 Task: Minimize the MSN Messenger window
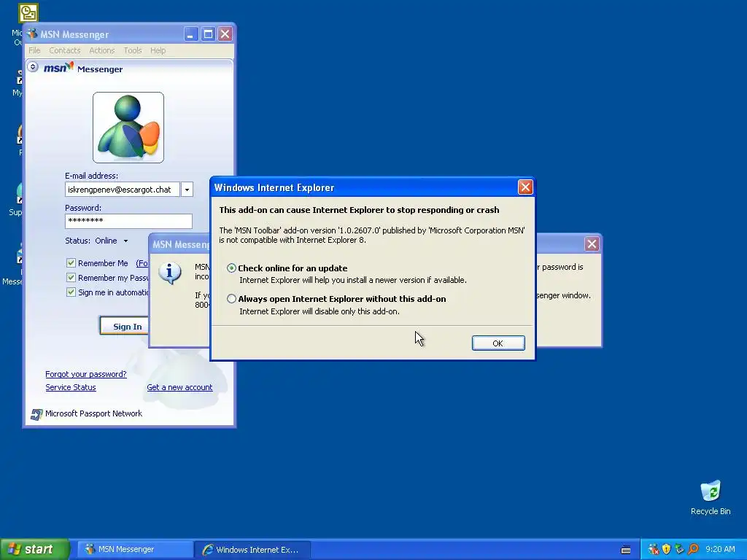point(191,34)
